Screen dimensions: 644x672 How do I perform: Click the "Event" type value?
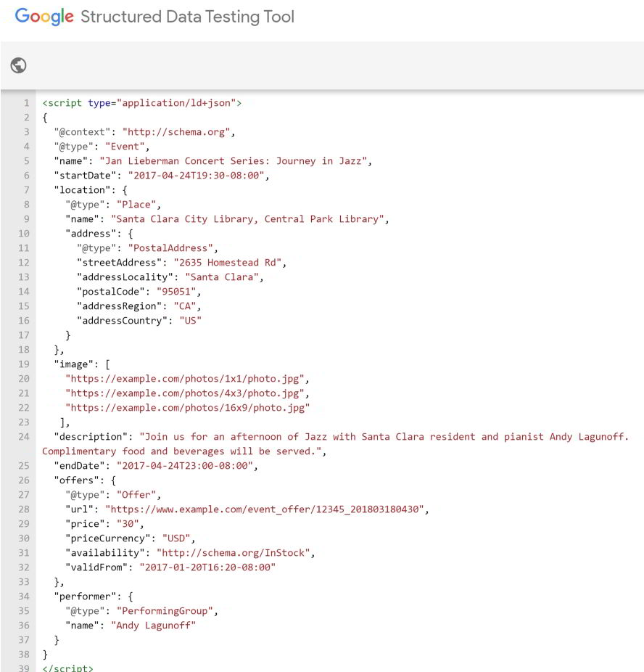pos(125,147)
